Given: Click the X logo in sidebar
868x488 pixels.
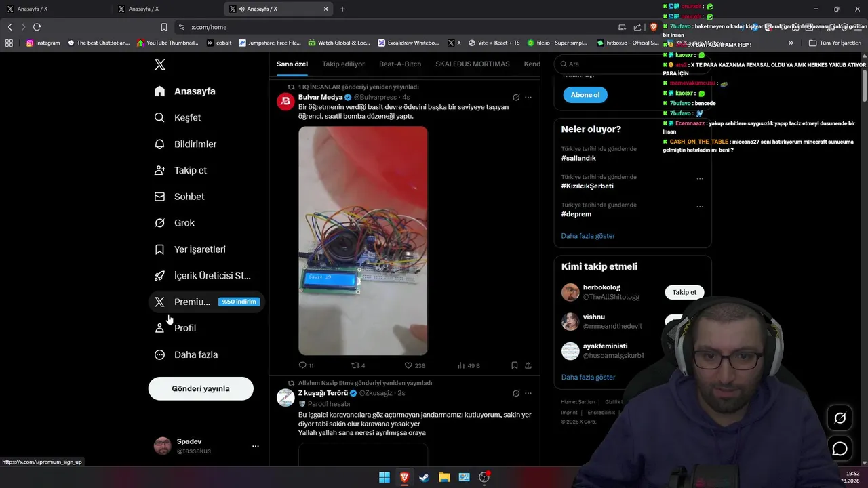Looking at the screenshot, I should click(x=159, y=64).
